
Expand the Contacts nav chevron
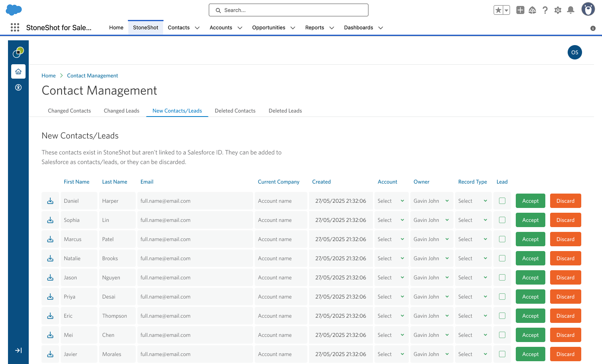pos(197,28)
